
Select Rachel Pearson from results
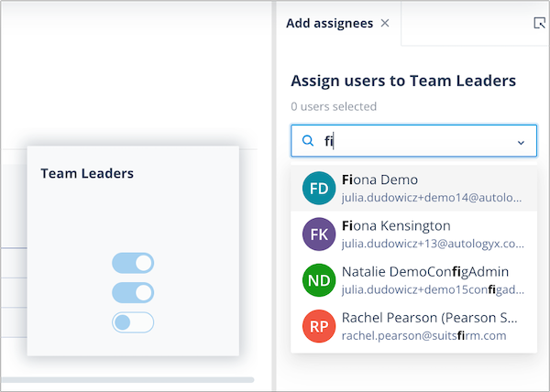tap(414, 326)
